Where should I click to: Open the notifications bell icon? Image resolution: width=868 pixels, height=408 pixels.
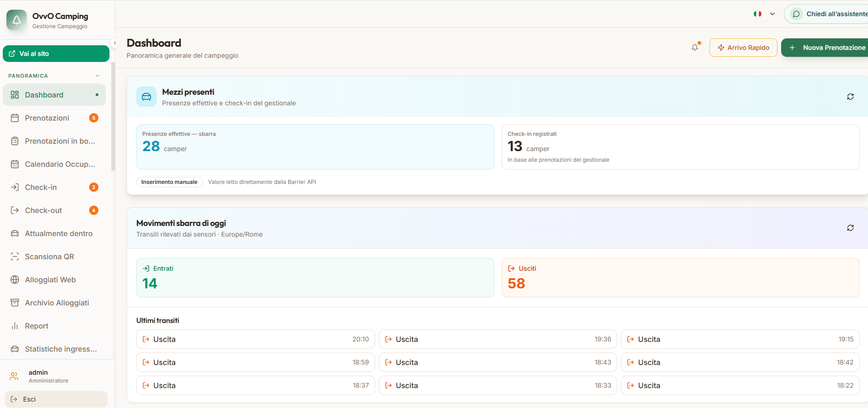pos(695,47)
